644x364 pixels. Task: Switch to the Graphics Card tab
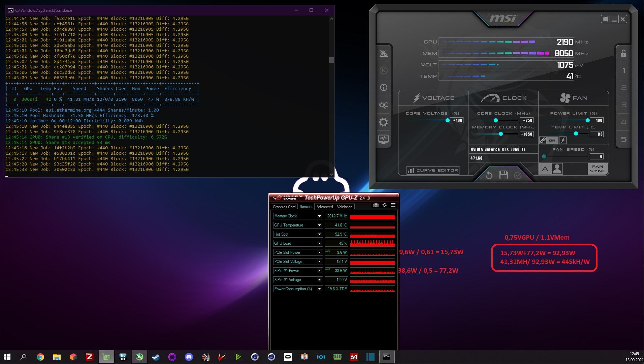pos(284,207)
